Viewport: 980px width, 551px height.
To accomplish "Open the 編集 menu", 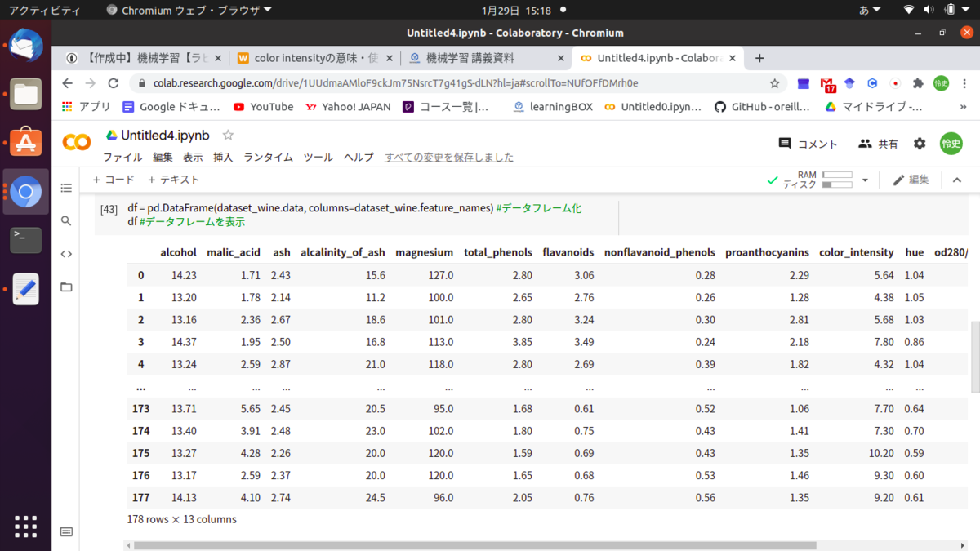I will point(163,158).
